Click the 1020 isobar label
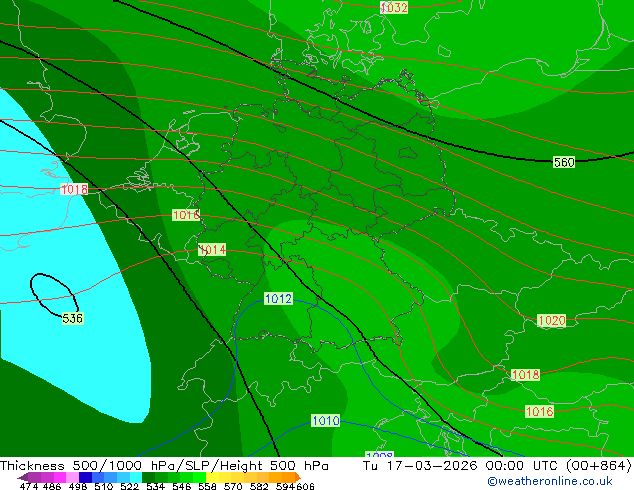The width and height of the screenshot is (634, 490). (552, 321)
